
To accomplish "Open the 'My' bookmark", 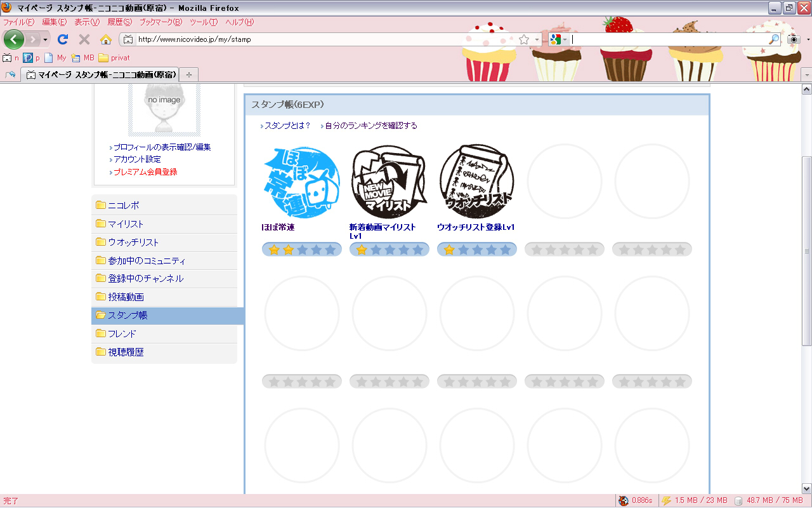I will pos(56,58).
